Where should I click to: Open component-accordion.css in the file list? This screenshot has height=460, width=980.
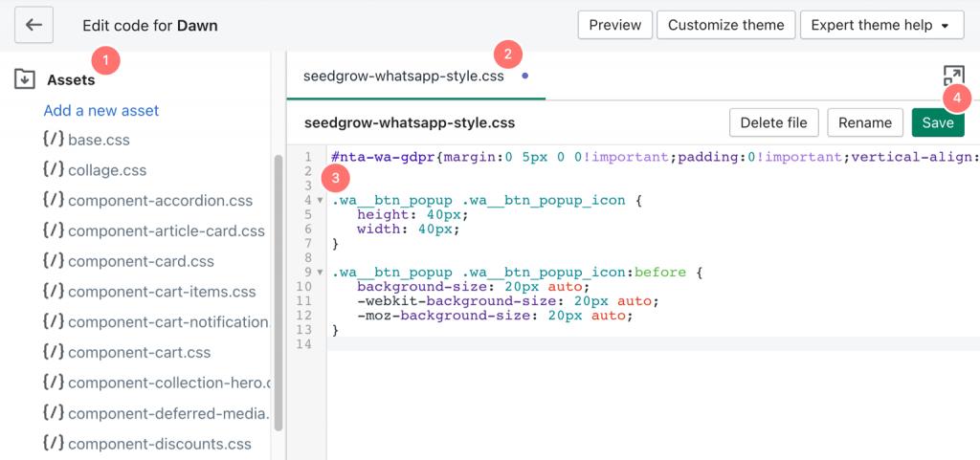160,201
